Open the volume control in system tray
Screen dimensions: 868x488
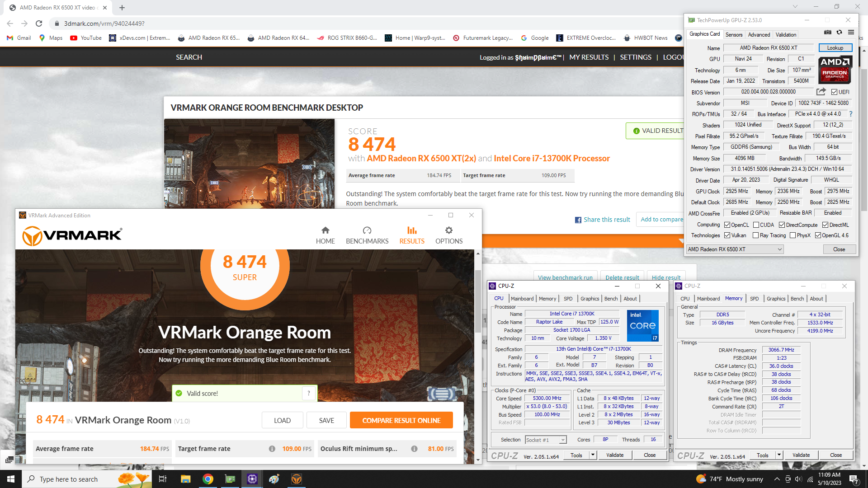[798, 479]
